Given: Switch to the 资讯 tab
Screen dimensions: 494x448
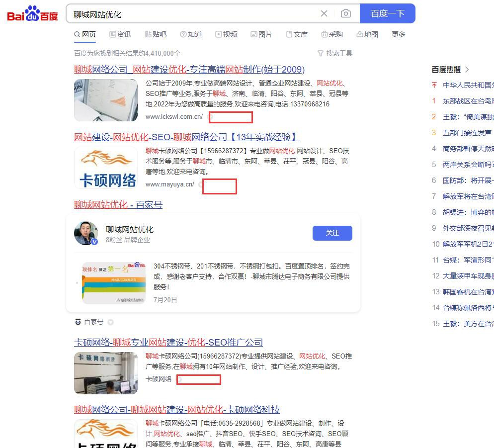Looking at the screenshot, I should click(x=120, y=34).
